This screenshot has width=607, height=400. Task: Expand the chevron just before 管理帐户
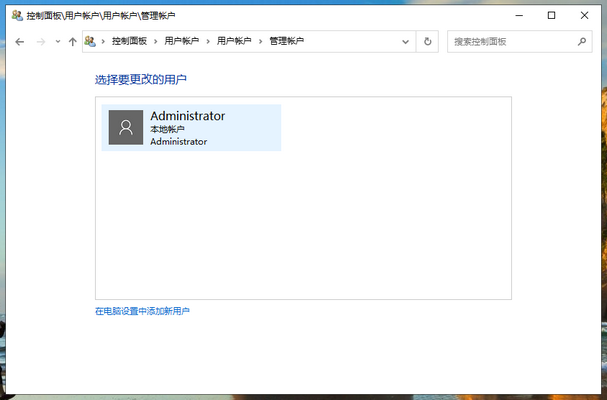tap(260, 42)
